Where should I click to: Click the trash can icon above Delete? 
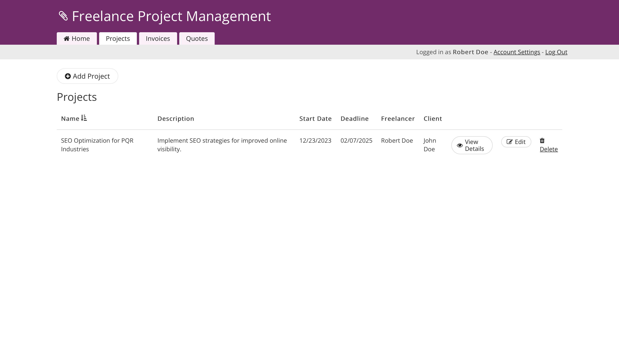point(542,141)
